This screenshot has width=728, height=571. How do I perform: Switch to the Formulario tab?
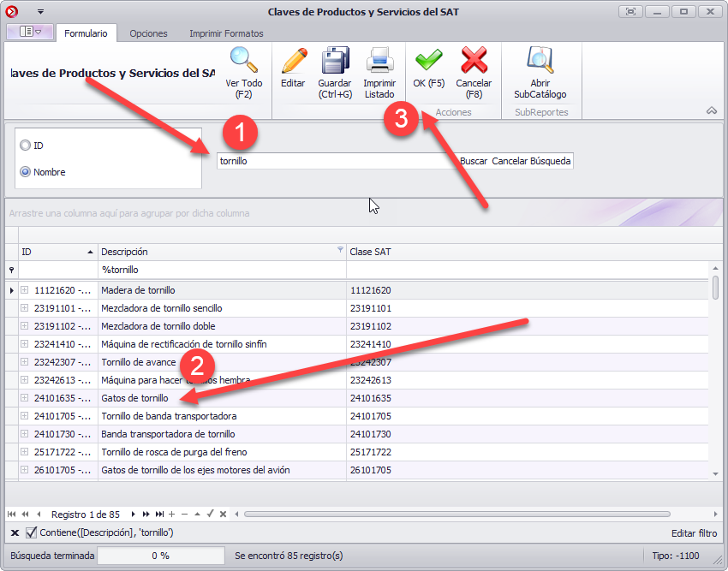(86, 33)
